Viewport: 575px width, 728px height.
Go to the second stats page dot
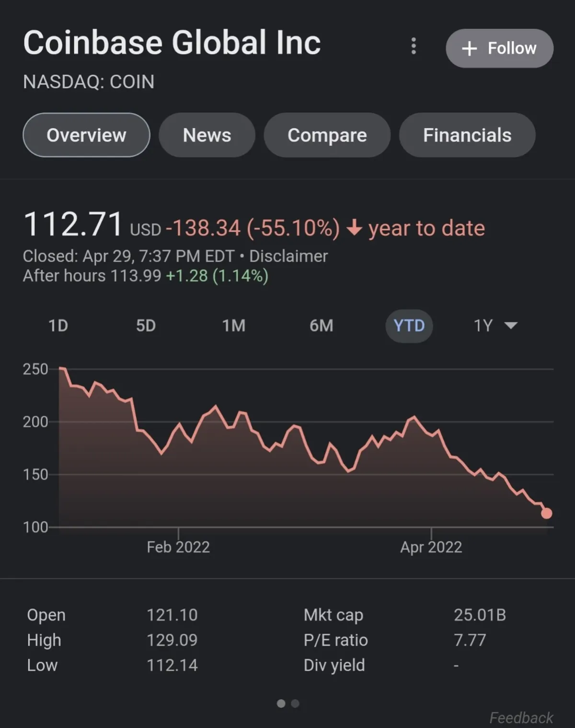[295, 704]
